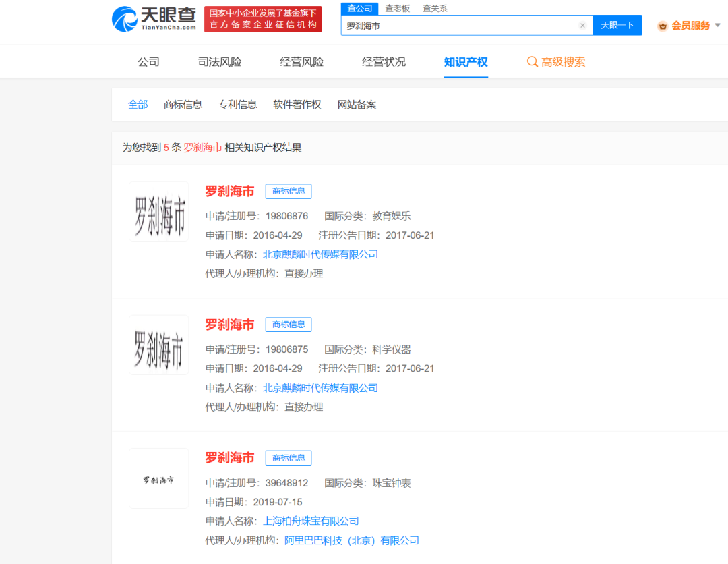728x564 pixels.
Task: Select the 知识产权 tab
Action: pyautogui.click(x=466, y=62)
